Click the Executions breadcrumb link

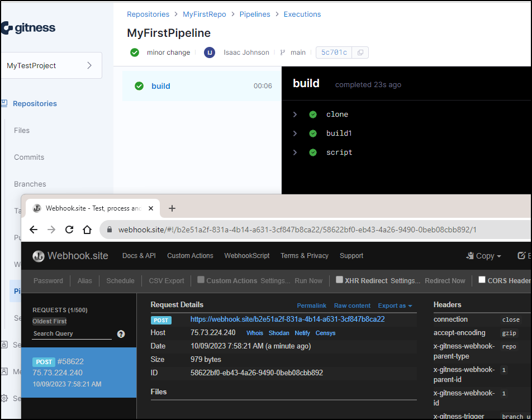pyautogui.click(x=302, y=14)
